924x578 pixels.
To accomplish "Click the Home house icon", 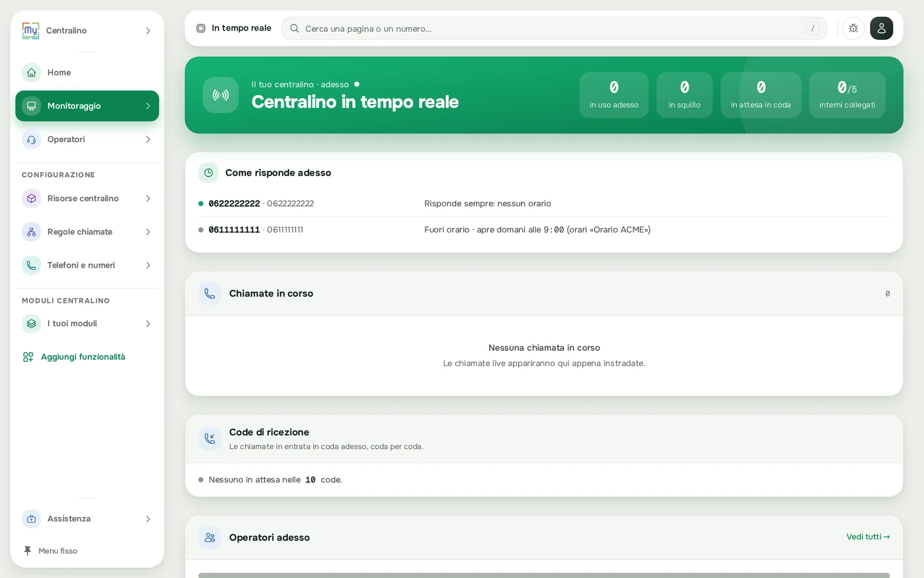I will click(31, 72).
